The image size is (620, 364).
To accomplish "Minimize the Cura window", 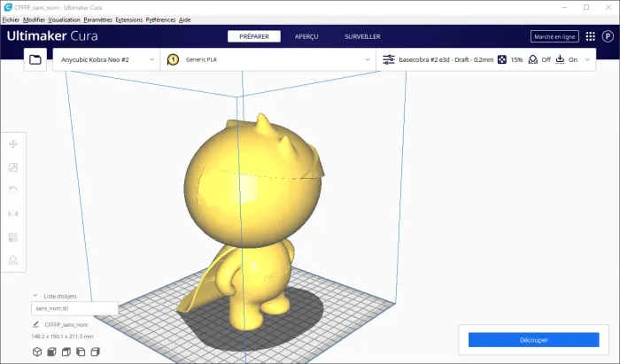I will click(565, 7).
